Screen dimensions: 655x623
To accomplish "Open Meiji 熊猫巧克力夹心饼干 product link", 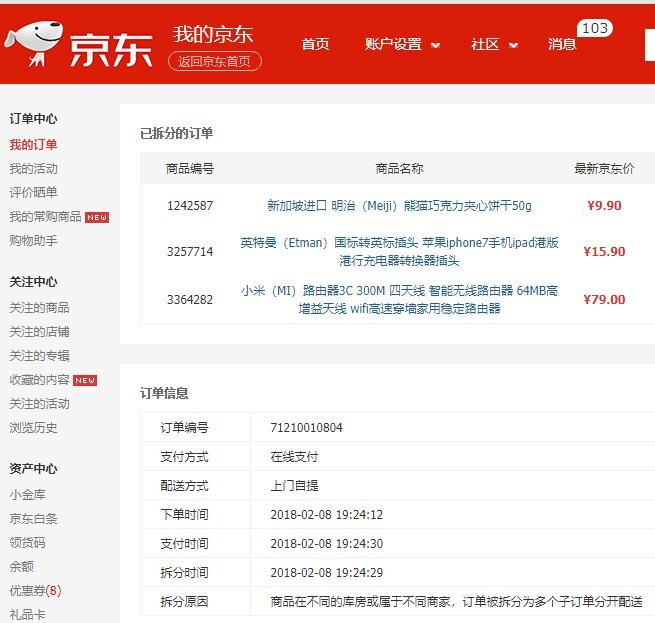I will [399, 206].
